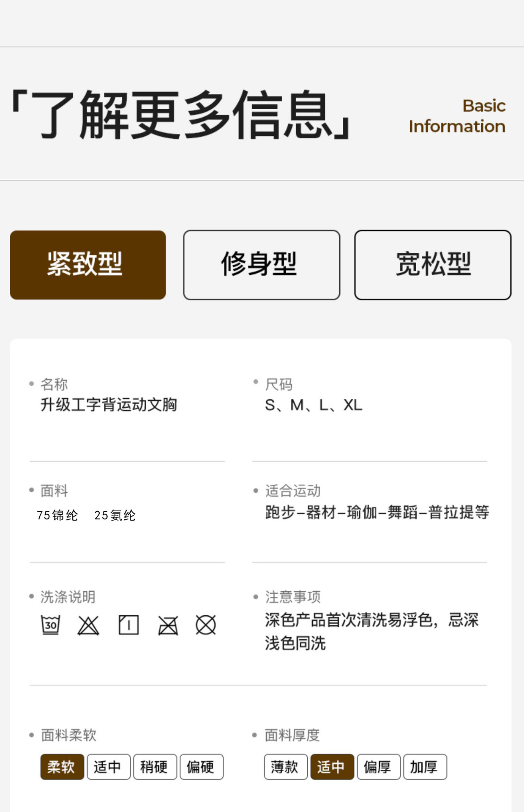524x812 pixels.
Task: Switch to the 修身型 fit tab
Action: pos(262,265)
